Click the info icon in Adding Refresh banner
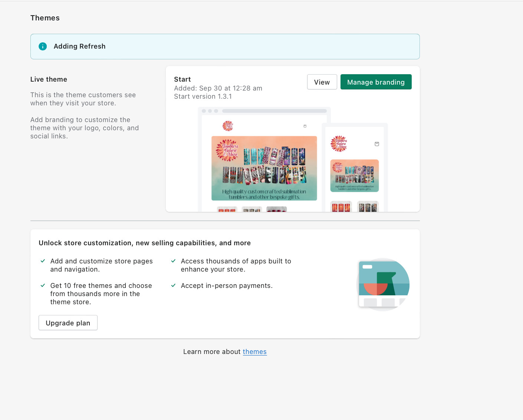This screenshot has height=420, width=523. point(43,46)
